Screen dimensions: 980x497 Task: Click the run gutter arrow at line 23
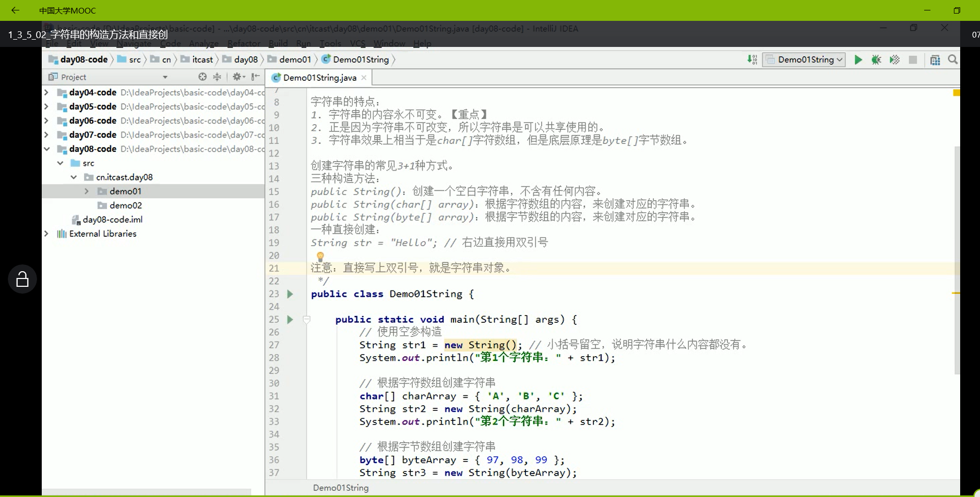[x=290, y=294]
